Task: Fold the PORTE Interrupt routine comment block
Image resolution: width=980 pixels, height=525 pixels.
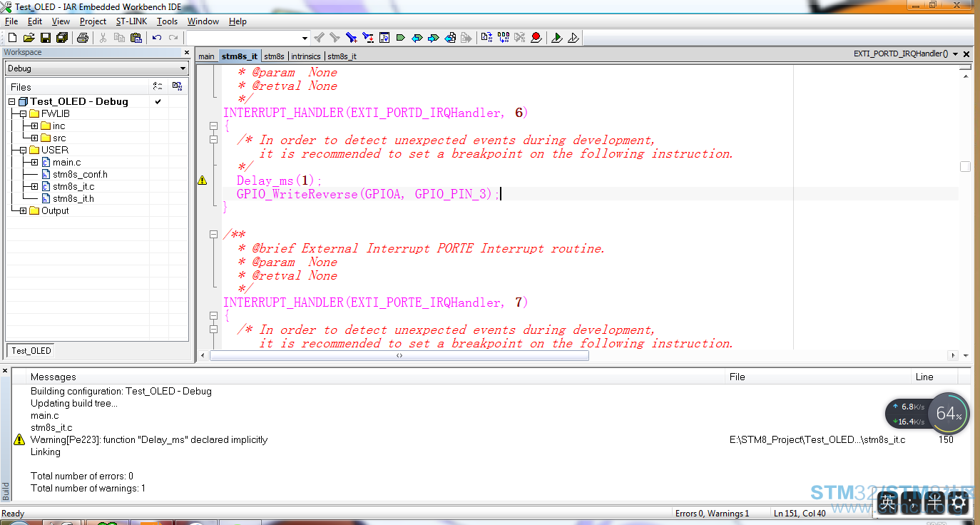Action: tap(213, 234)
